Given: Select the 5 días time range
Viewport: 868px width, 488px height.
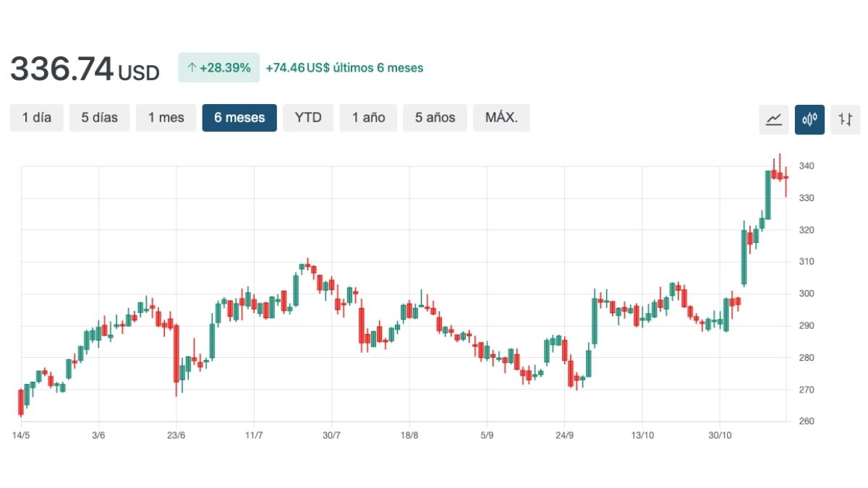Looking at the screenshot, I should 99,118.
